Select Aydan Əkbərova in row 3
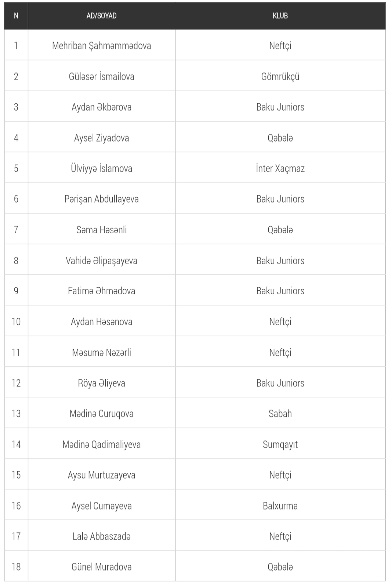392x582 pixels. pos(101,107)
